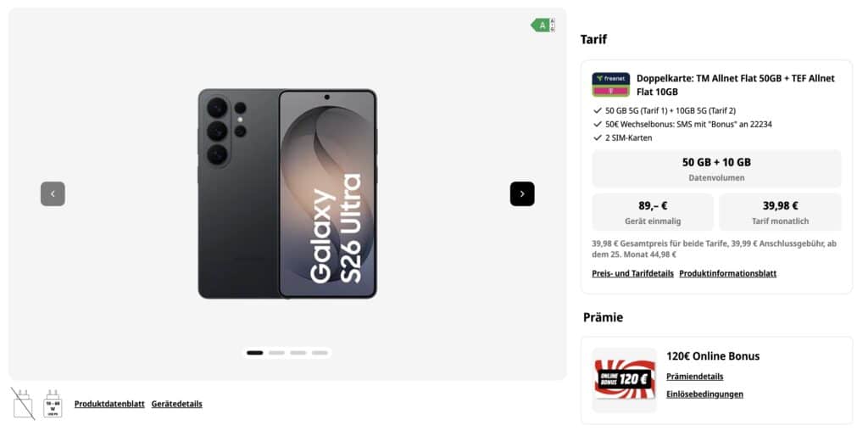Screen dimensions: 868x442
Task: Click the freenet Telekom tariff logo
Action: [x=610, y=85]
